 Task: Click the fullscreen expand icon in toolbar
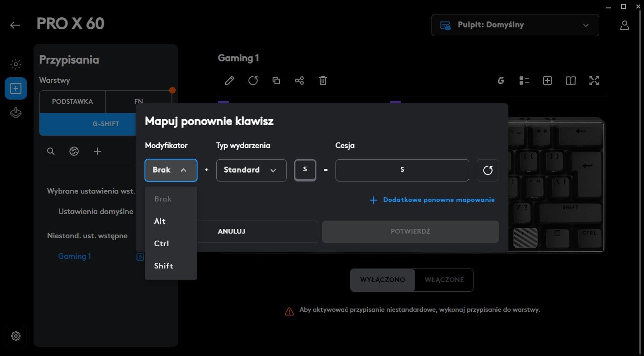(x=594, y=81)
